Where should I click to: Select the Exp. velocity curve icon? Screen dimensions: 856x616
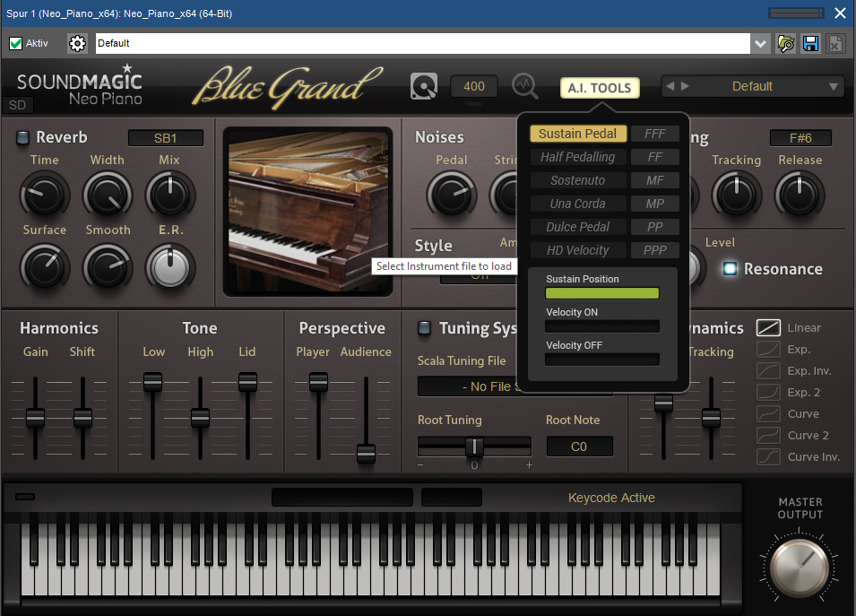point(768,349)
